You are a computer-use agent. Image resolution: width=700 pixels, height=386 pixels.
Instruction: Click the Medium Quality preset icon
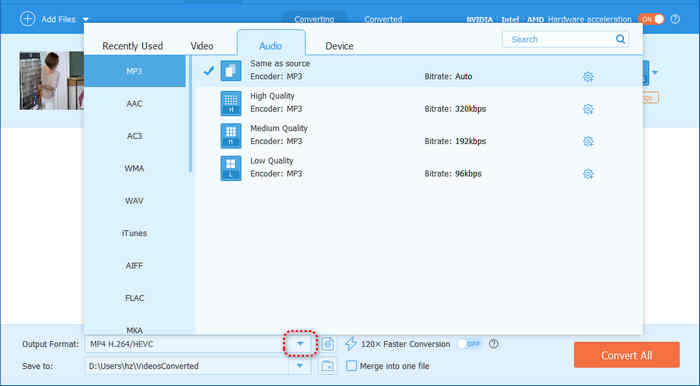pyautogui.click(x=231, y=136)
